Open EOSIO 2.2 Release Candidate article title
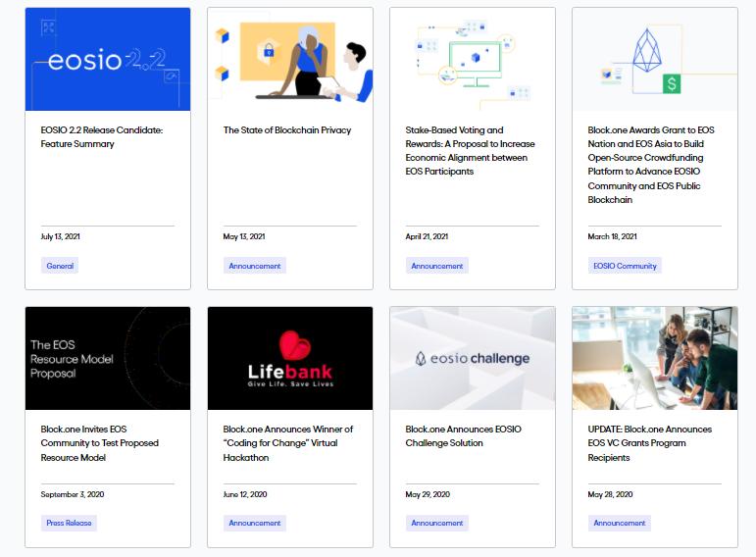 coord(102,137)
